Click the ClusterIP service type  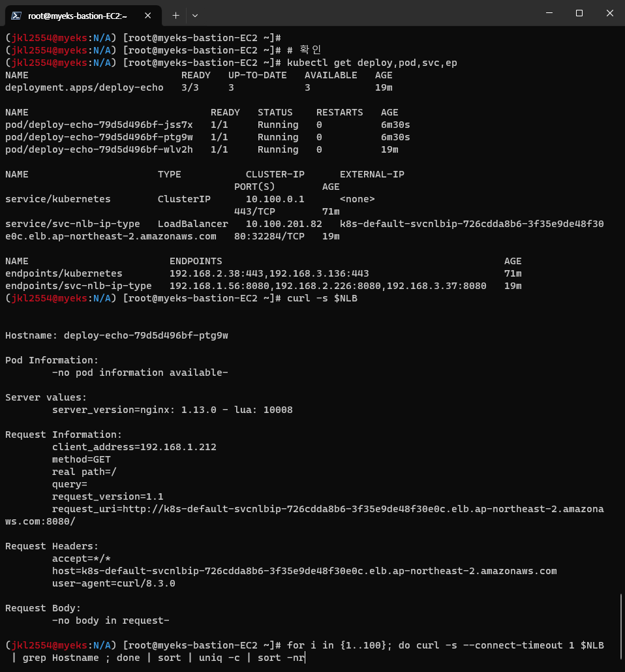(x=184, y=199)
